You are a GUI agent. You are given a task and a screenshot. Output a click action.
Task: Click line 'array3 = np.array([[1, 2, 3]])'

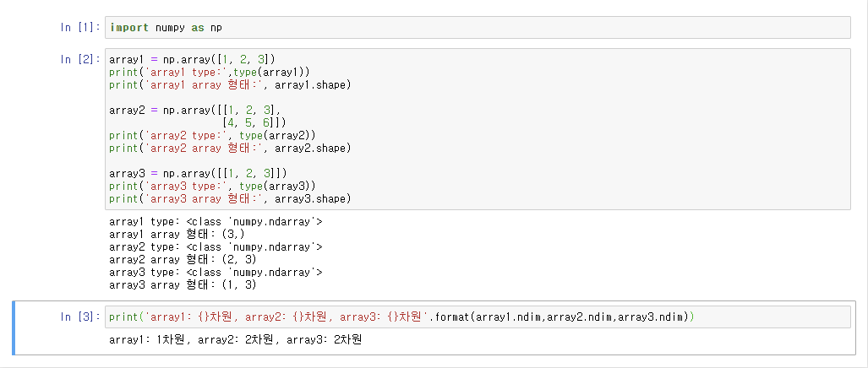click(198, 174)
